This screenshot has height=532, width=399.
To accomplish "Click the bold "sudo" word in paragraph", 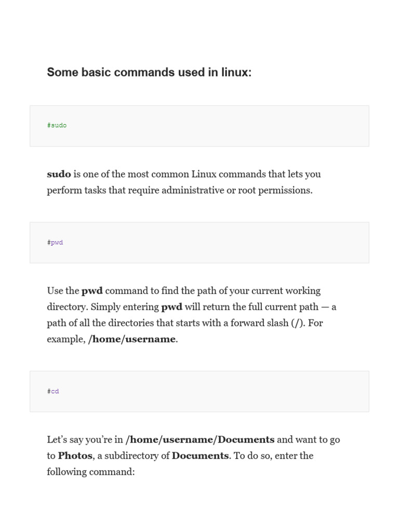I will tap(59, 174).
